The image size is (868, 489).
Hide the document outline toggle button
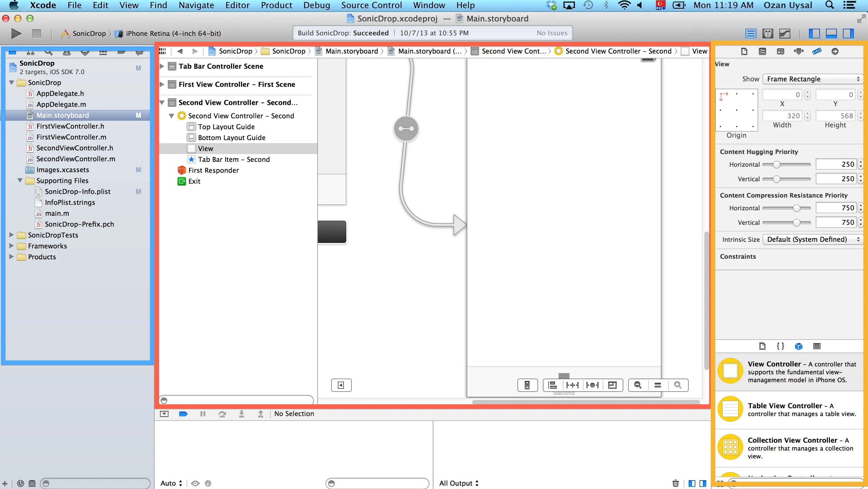click(x=341, y=385)
